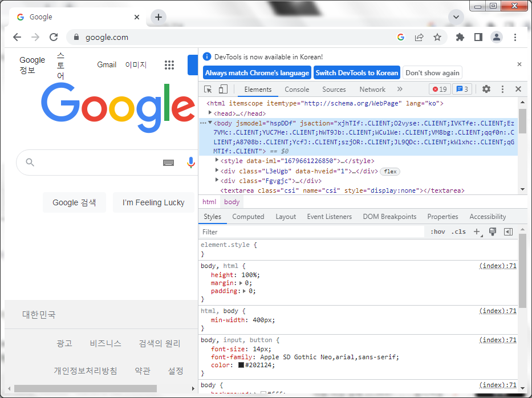
Task: Toggle the computed styles sidebar icon
Action: (x=508, y=232)
